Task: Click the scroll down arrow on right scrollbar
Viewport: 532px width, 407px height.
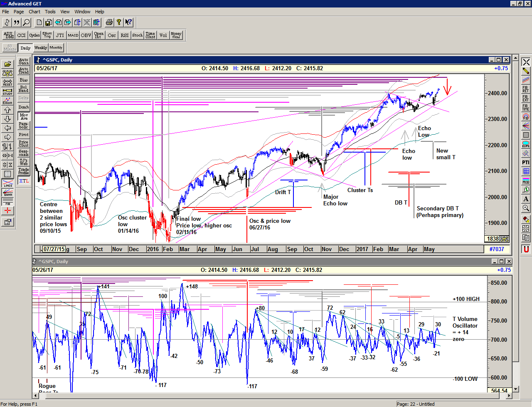Action: click(516, 389)
